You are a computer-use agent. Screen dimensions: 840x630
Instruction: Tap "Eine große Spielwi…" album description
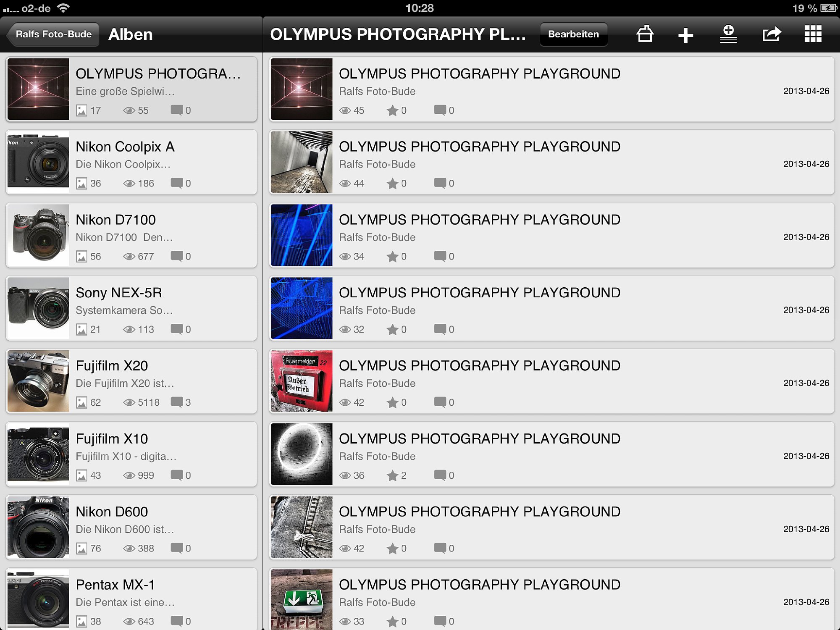point(125,91)
